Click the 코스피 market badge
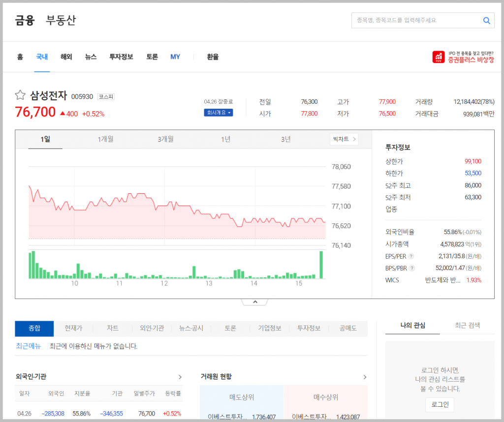The height and width of the screenshot is (422, 504). coord(106,97)
